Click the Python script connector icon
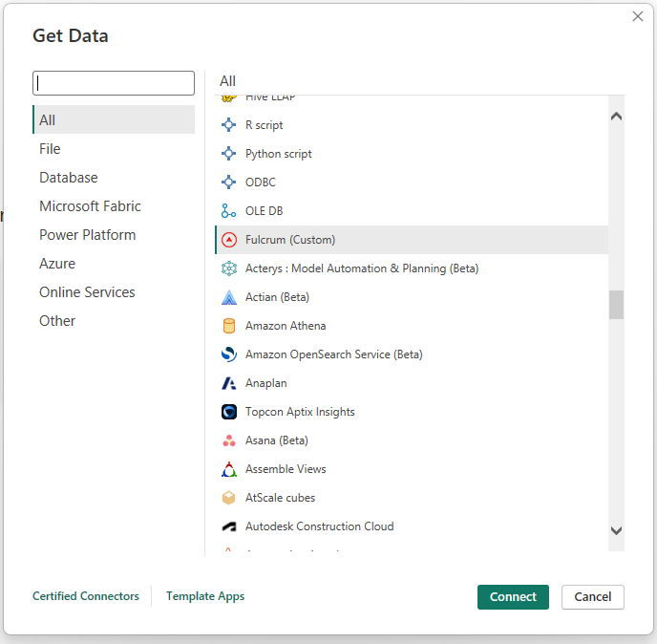The image size is (657, 644). point(229,154)
